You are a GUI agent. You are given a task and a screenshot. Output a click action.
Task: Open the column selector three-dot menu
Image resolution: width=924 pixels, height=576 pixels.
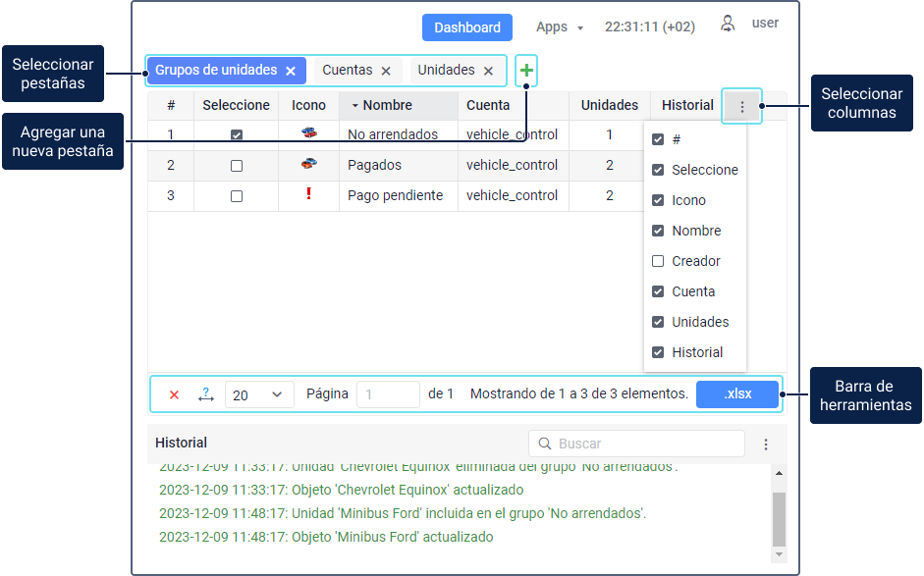[x=741, y=106]
